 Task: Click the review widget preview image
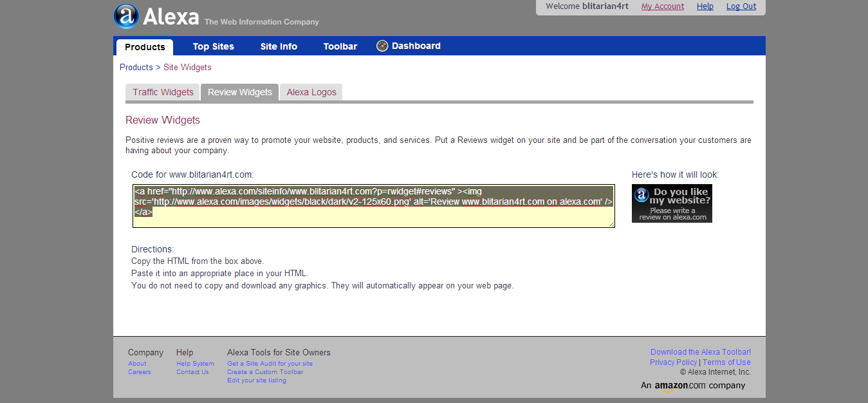(672, 203)
